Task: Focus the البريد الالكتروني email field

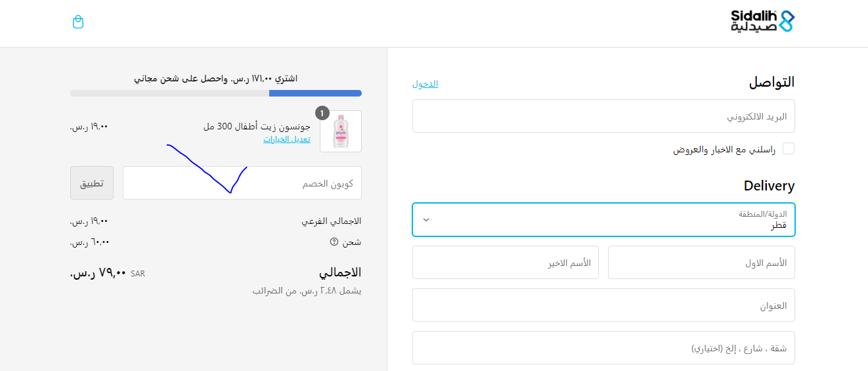Action: tap(603, 116)
